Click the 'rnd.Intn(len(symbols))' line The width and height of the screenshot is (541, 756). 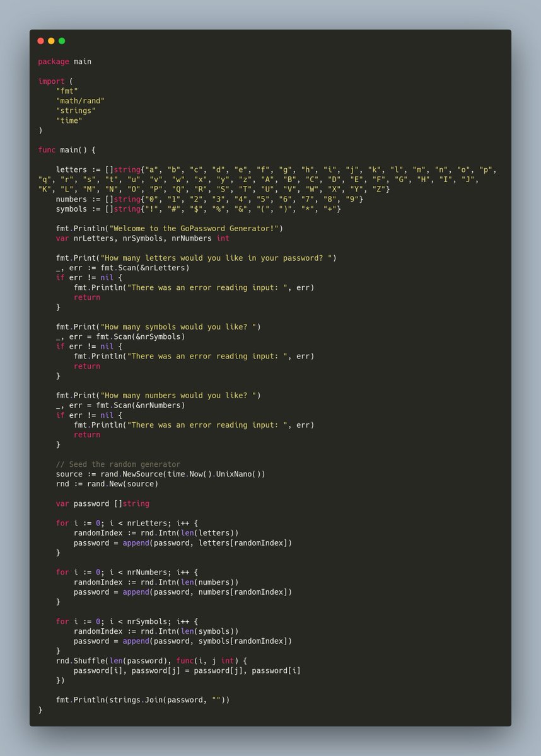(156, 631)
